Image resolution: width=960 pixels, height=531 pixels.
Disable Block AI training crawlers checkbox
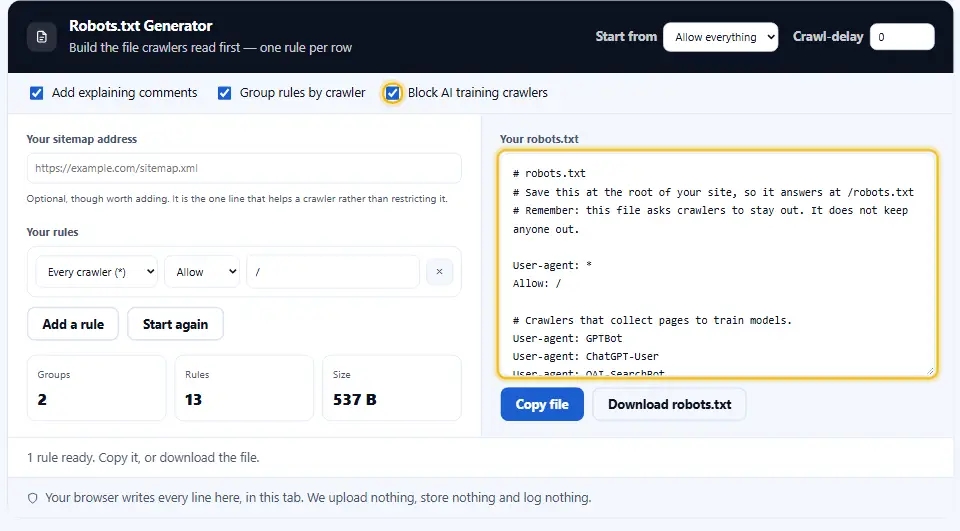(392, 93)
